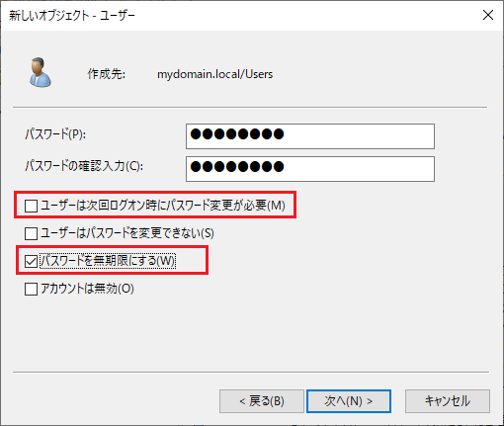
Task: Click the アカウントは無効(O) label text
Action: (87, 289)
